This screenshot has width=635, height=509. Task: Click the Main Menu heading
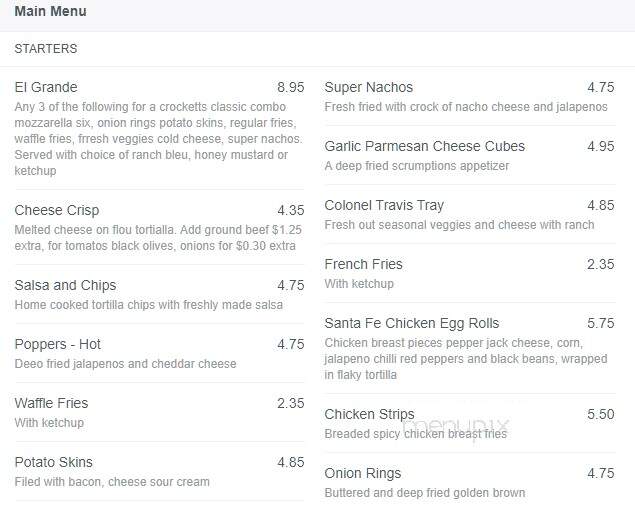[x=51, y=11]
